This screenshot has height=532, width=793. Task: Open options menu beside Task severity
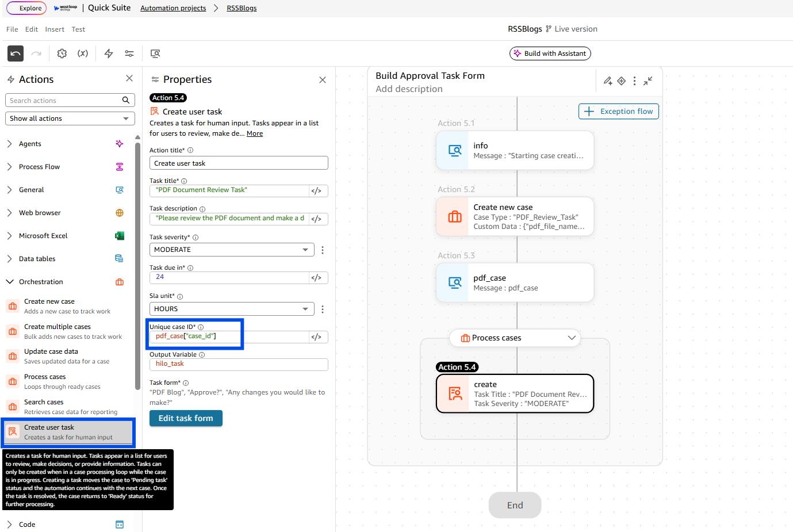tap(323, 250)
